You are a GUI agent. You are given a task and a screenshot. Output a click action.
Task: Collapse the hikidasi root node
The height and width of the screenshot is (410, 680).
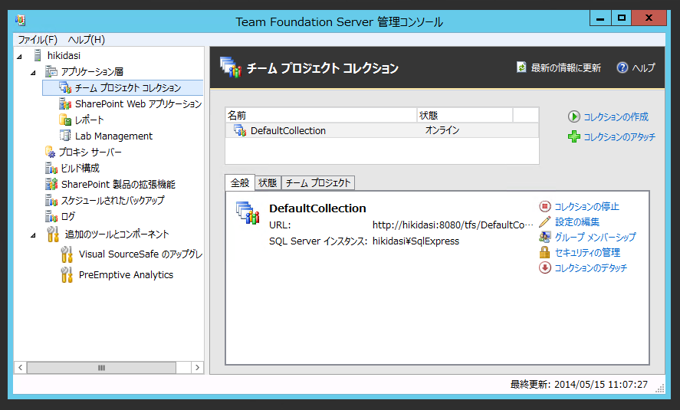(x=20, y=56)
